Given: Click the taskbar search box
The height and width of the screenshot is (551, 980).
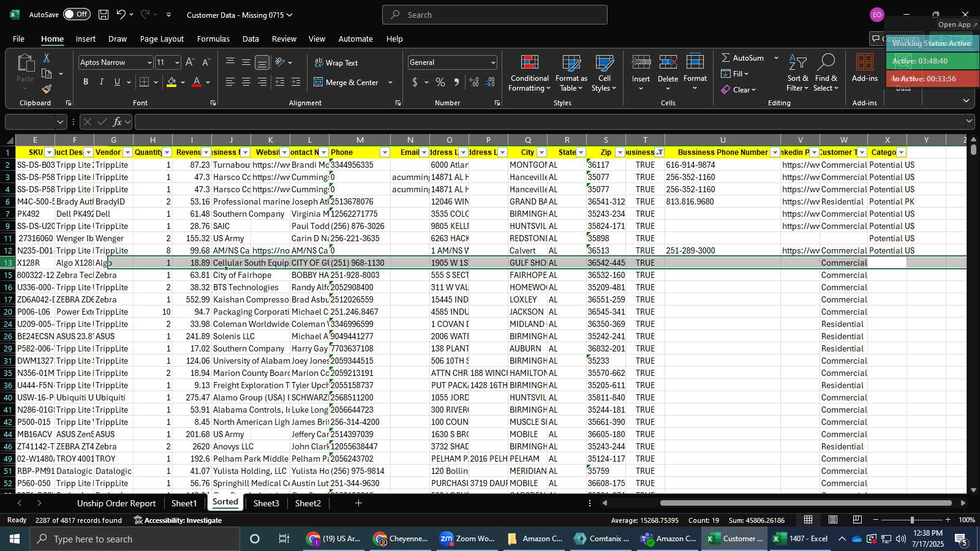Looking at the screenshot, I should click(135, 539).
